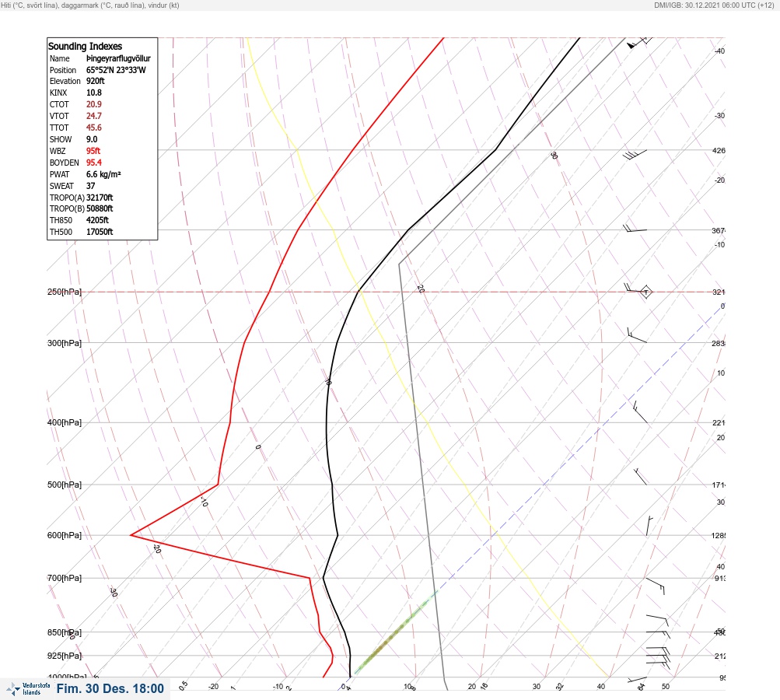Click the green shaded segment near 850 hPa
Image resolution: width=780 pixels, height=700 pixels.
click(396, 633)
